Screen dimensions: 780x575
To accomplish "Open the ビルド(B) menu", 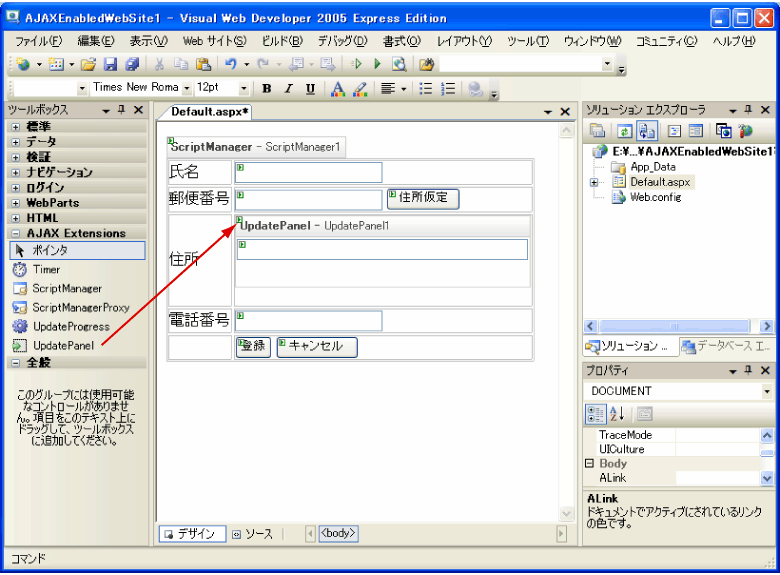I will 282,41.
